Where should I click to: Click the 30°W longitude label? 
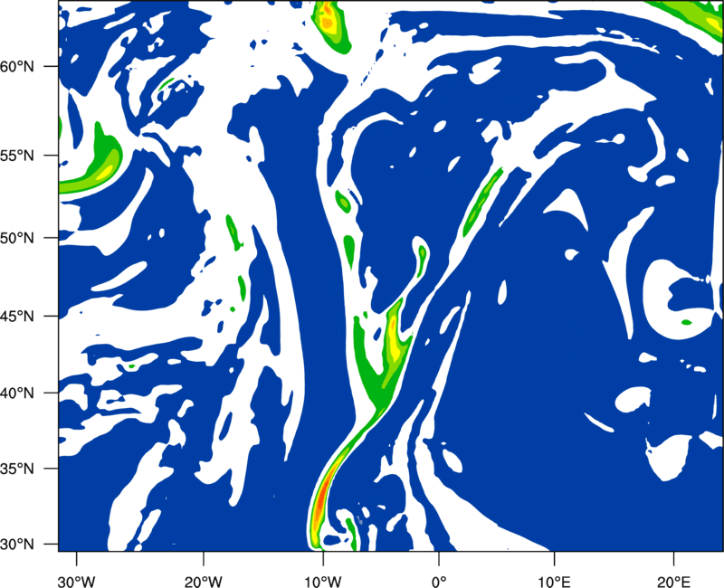coord(77,582)
